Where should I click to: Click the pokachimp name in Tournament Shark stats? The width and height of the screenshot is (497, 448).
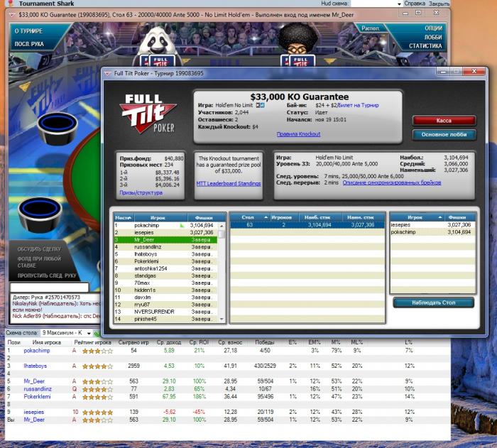[x=37, y=351]
